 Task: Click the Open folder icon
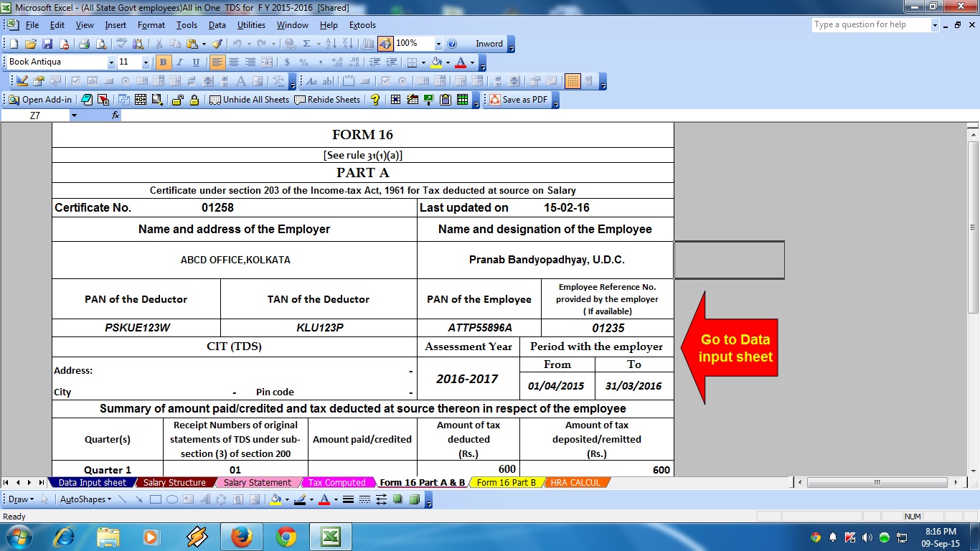tap(30, 44)
